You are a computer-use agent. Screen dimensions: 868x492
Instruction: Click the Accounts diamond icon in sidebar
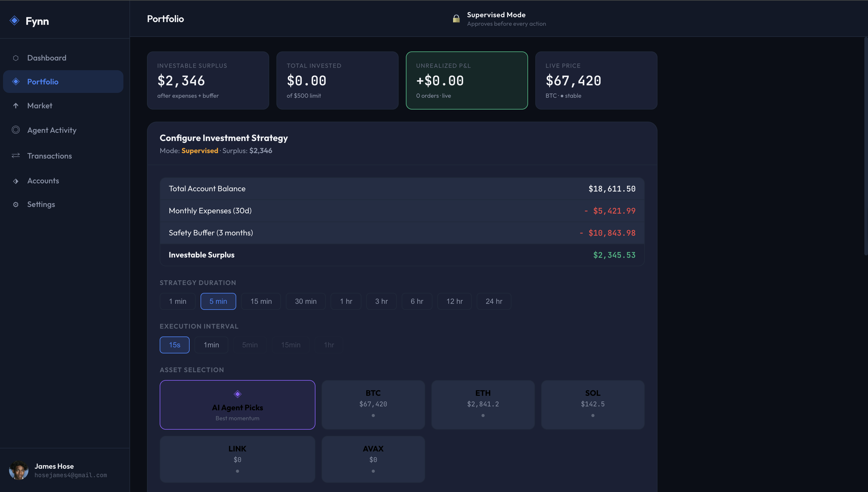coord(15,181)
